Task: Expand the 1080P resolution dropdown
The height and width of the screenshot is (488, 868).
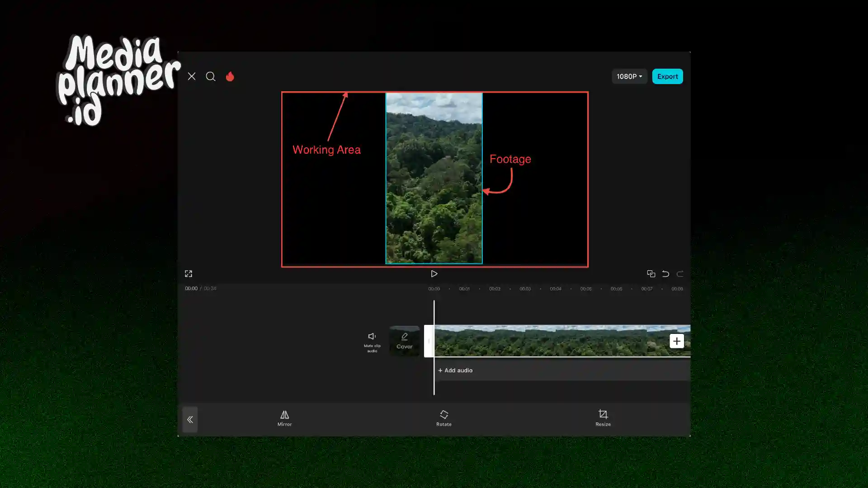Action: coord(628,75)
